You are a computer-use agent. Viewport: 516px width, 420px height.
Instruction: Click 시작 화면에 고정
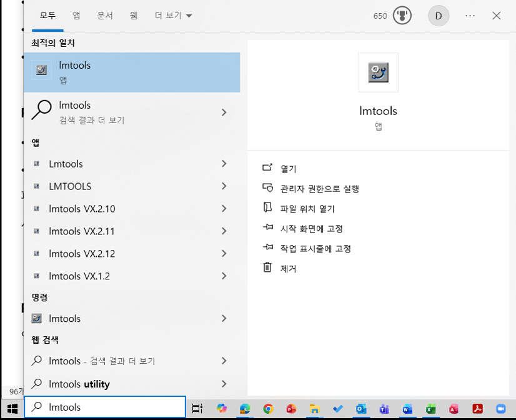tap(311, 228)
